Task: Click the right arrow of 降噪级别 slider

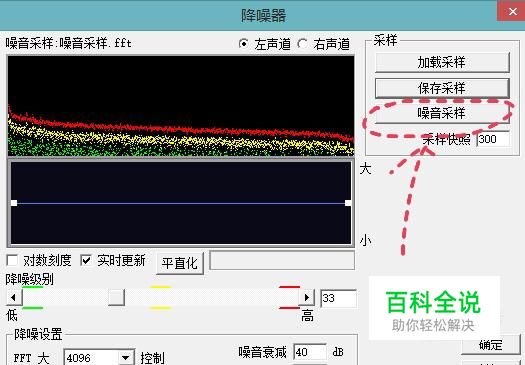Action: 306,297
